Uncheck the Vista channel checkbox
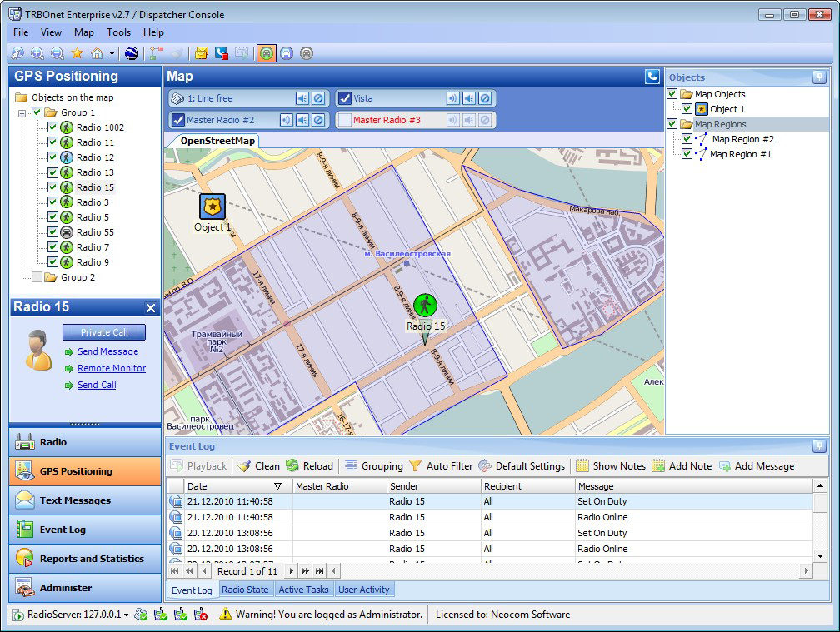The height and width of the screenshot is (632, 840). (x=345, y=98)
